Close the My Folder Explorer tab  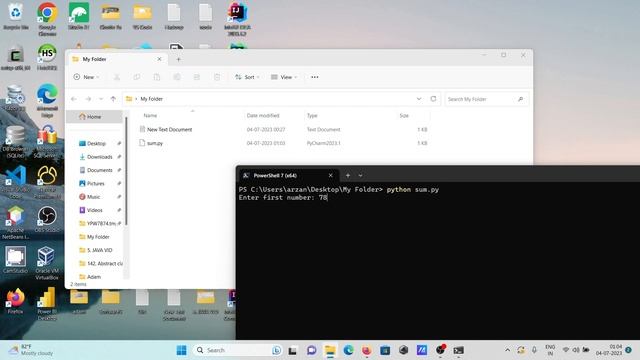[159, 59]
